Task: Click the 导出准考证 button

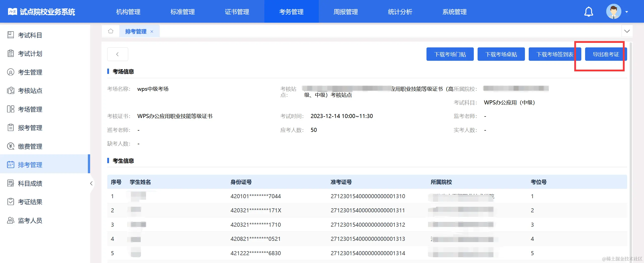Action: [605, 54]
